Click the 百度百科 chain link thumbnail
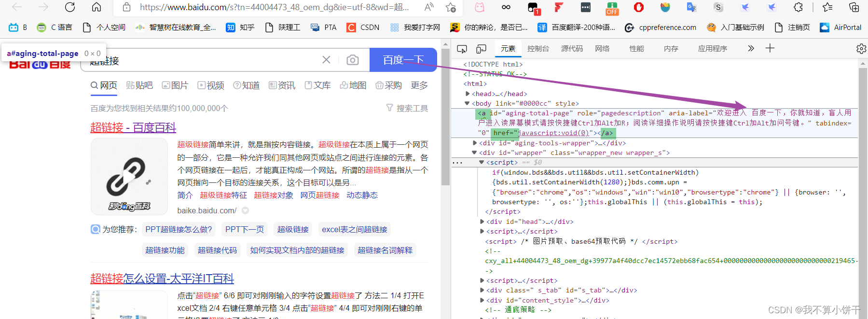The image size is (868, 319). 129,177
